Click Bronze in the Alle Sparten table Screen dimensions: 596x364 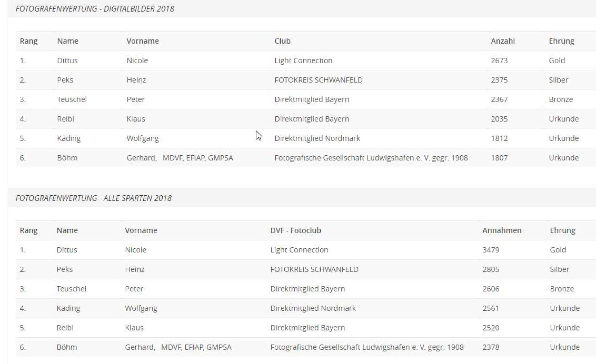pos(562,289)
